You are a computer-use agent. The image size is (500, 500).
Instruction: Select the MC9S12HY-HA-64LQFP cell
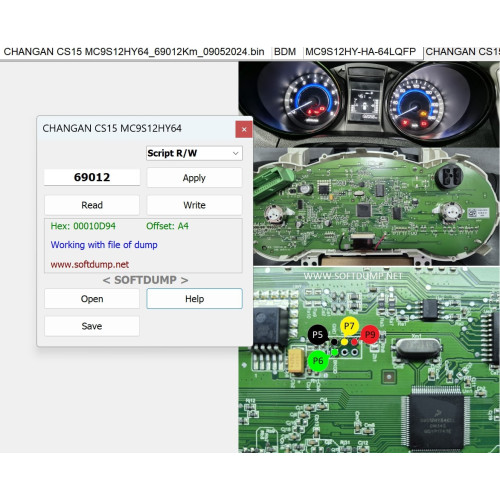[361, 52]
